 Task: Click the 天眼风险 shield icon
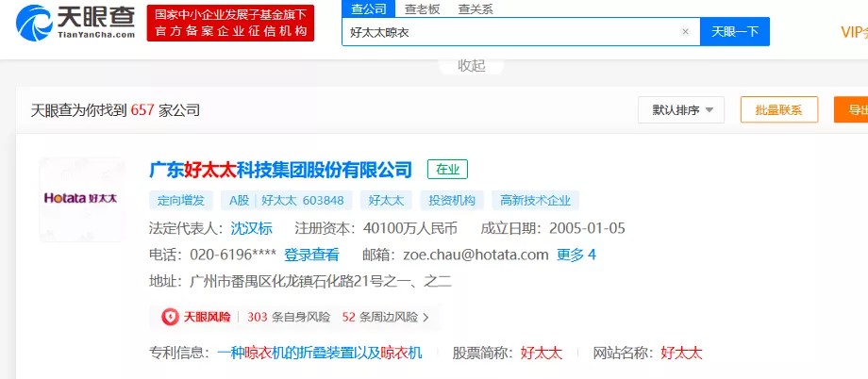[170, 317]
